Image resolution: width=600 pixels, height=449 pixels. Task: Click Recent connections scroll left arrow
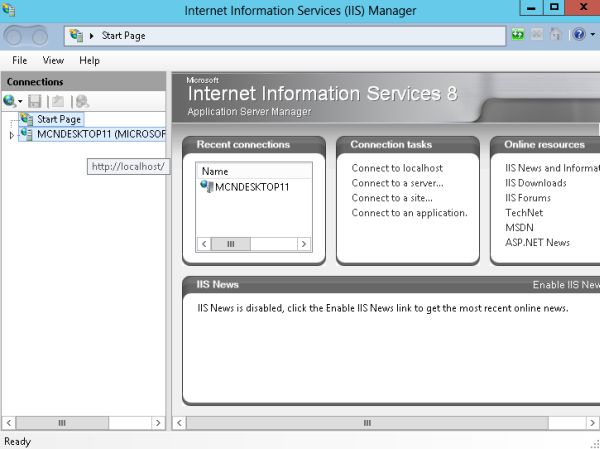click(x=204, y=244)
